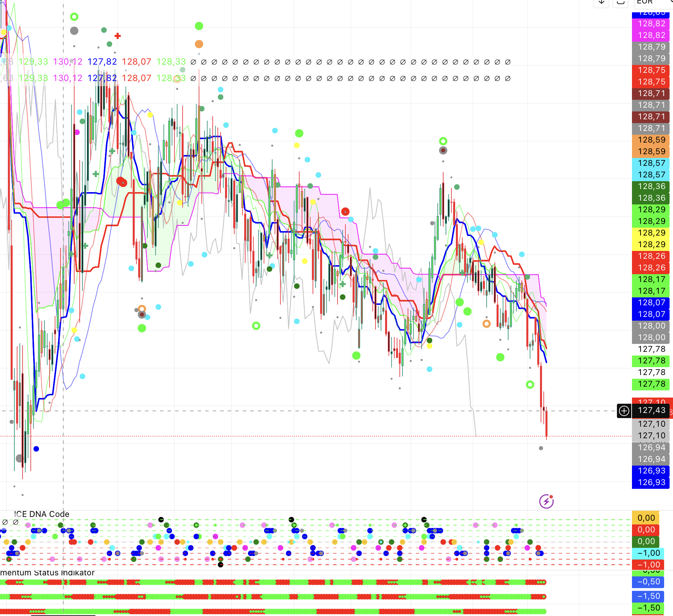
Task: Click the black 127,43 crosshair price label
Action: [651, 411]
